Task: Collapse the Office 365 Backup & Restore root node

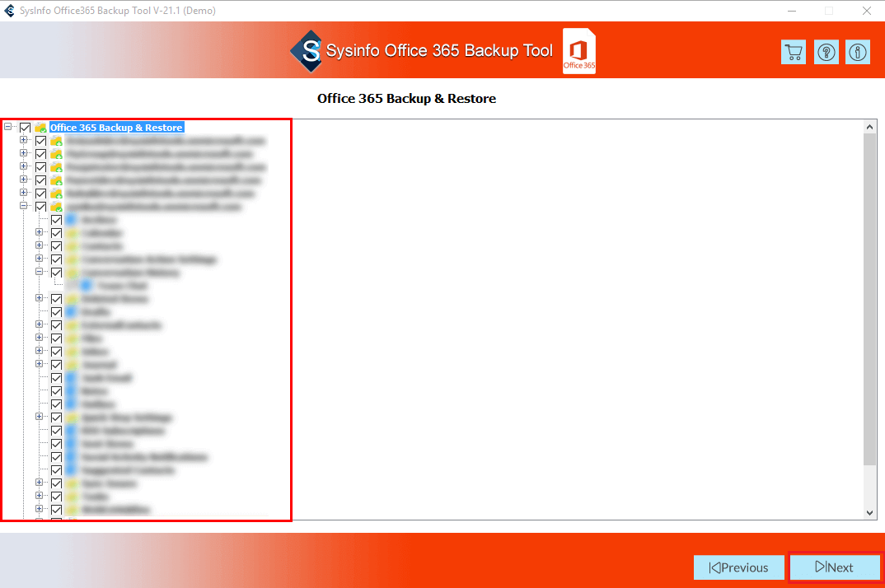Action: 8,127
